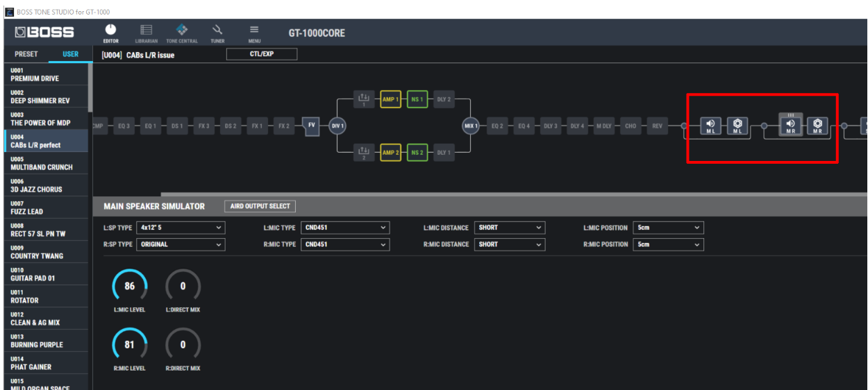Select the Main L output hexagon block
Viewport: 868px width, 390px height.
click(737, 126)
